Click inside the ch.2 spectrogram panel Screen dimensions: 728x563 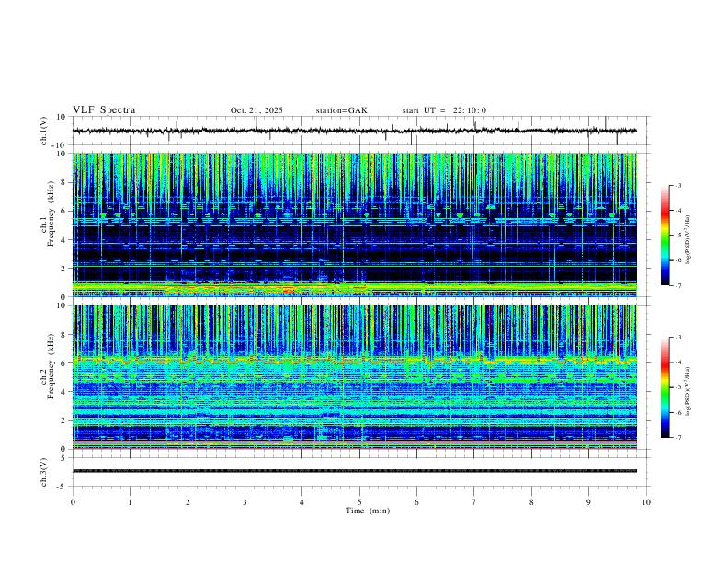point(354,377)
